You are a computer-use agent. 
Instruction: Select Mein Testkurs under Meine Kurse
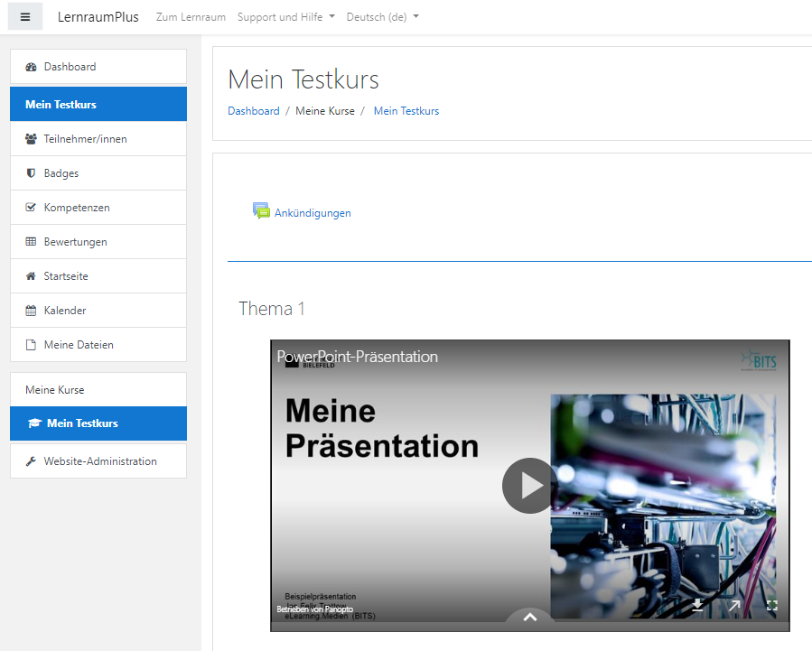98,423
